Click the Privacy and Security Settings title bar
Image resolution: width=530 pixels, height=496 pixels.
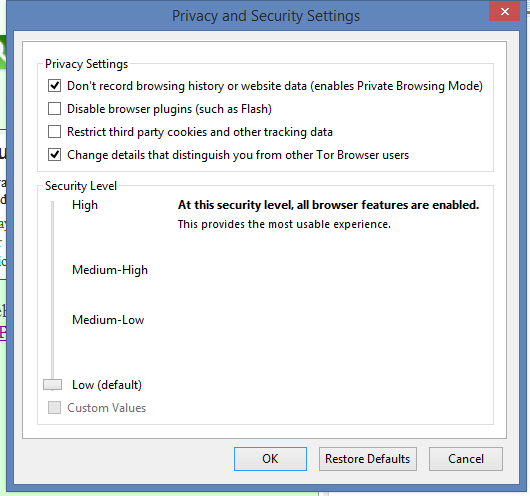tap(266, 16)
